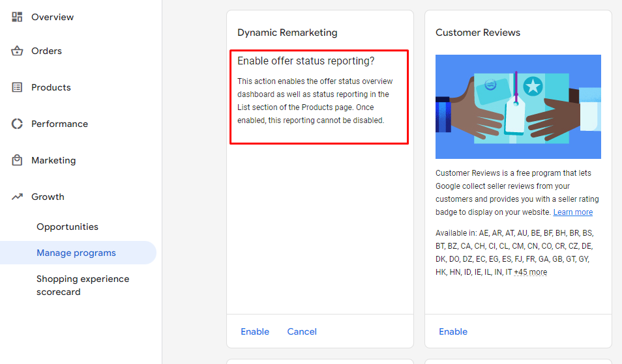The height and width of the screenshot is (364, 622).
Task: Go to the Orders section label
Action: pos(46,51)
